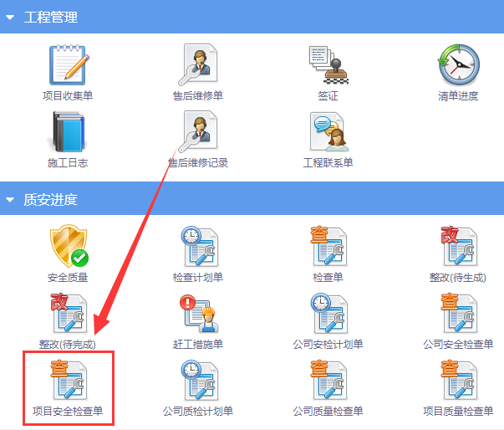The width and height of the screenshot is (504, 430).
Task: Open 整改(待生成) icon
Action: [x=459, y=246]
